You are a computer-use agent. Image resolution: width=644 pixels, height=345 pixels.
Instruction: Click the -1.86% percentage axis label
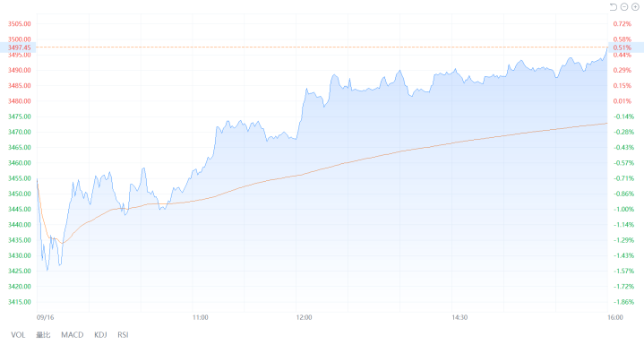tap(624, 302)
